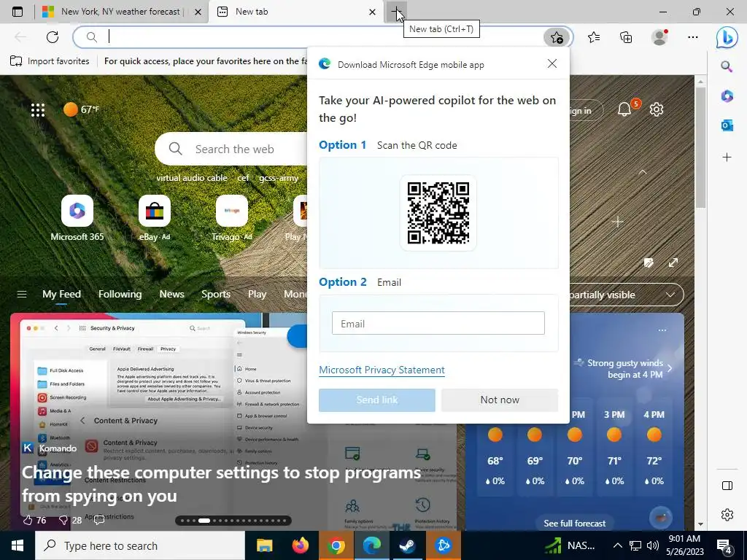The width and height of the screenshot is (747, 560).
Task: Click the taskbar Type here to search box
Action: click(140, 545)
